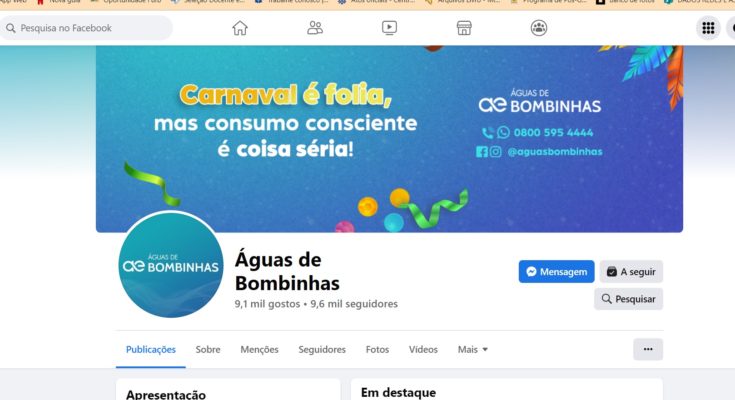Open the Vídeos tab
Image resolution: width=735 pixels, height=400 pixels.
pos(423,349)
